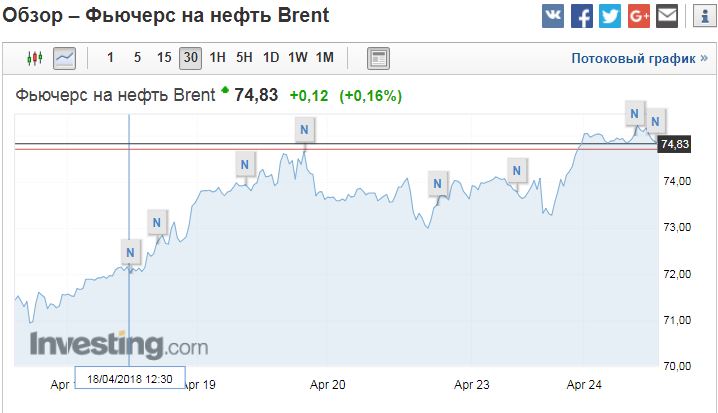Switch to candlestick chart type
The height and width of the screenshot is (413, 718).
tap(35, 58)
